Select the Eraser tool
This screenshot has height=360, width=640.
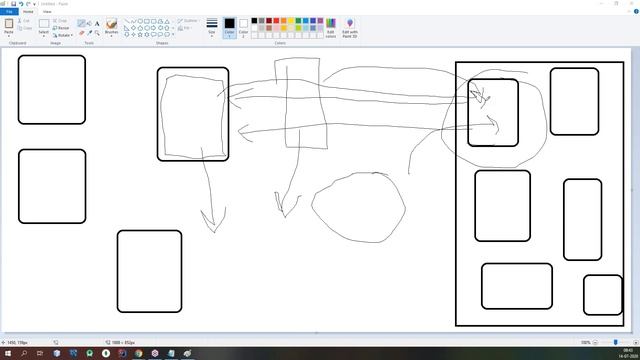point(82,33)
